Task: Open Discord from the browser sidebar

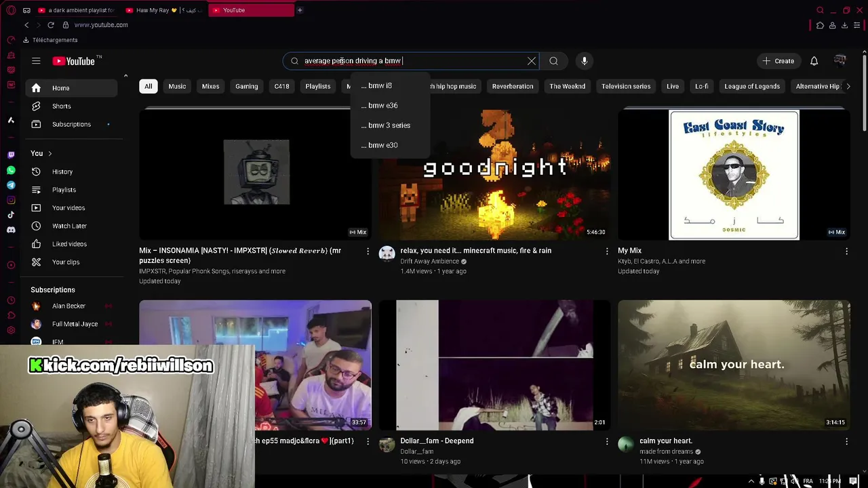Action: point(11,230)
